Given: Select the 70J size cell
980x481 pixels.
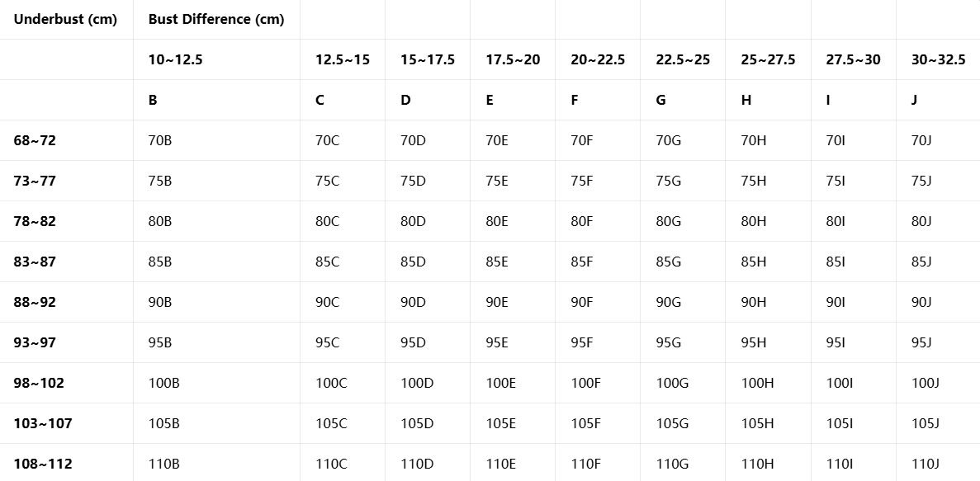Looking at the screenshot, I should 921,140.
